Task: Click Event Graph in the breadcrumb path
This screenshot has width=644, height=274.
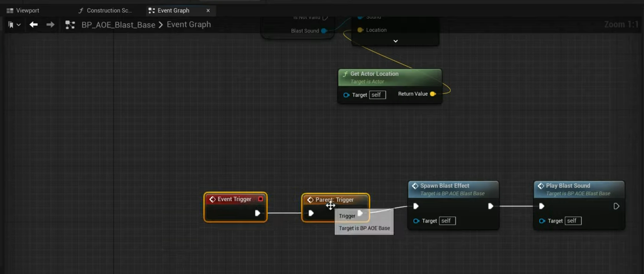Action: click(x=189, y=24)
